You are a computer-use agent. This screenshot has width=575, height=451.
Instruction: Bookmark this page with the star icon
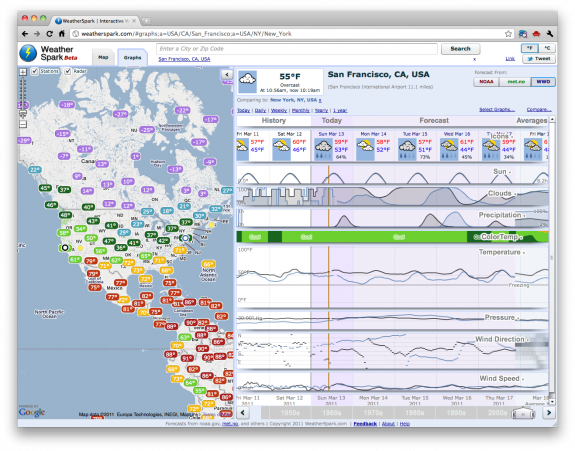508,34
